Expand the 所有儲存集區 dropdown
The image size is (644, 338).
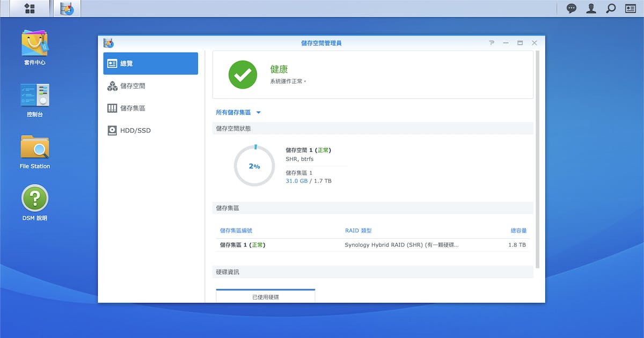pyautogui.click(x=238, y=113)
